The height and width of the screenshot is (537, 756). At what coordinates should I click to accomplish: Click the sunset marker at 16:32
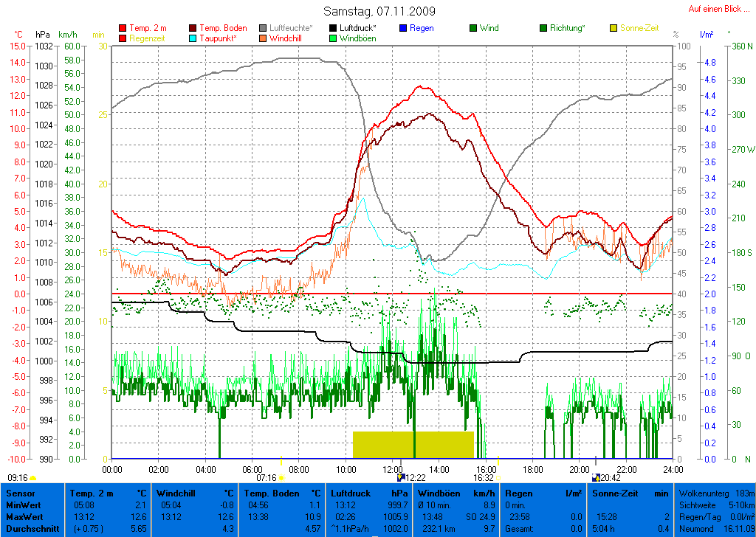pos(499,478)
